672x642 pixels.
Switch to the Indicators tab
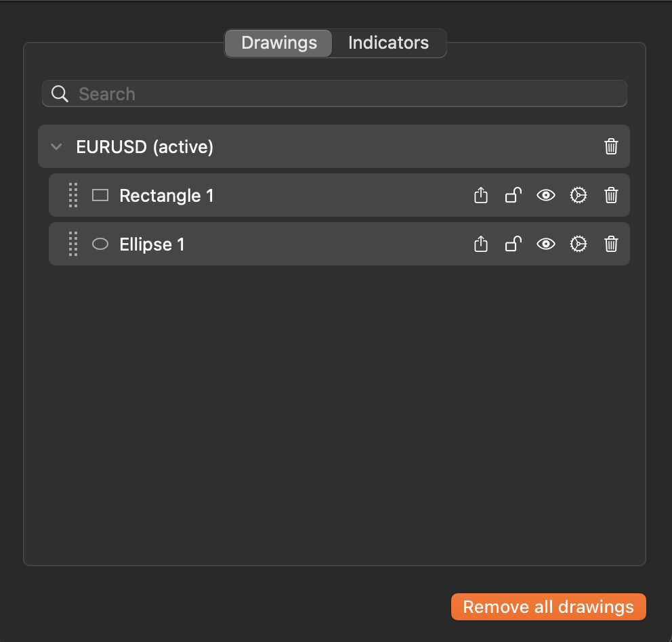(x=388, y=43)
